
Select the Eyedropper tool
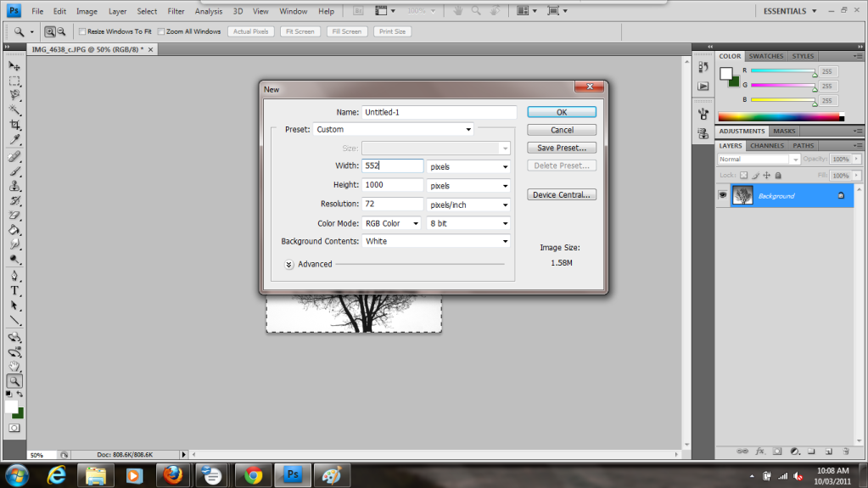click(x=14, y=139)
